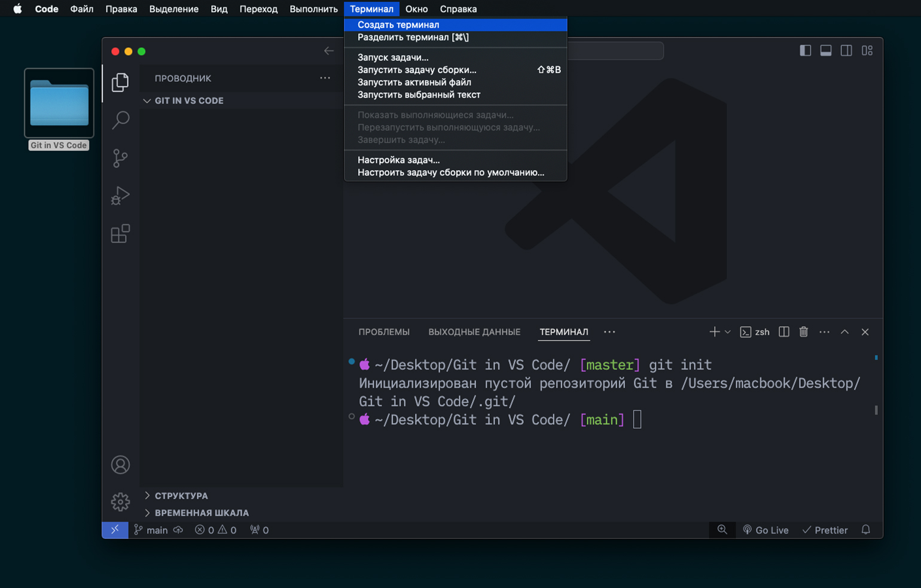Open Explorer panel more actions ellipsis
921x588 pixels.
pyautogui.click(x=325, y=78)
